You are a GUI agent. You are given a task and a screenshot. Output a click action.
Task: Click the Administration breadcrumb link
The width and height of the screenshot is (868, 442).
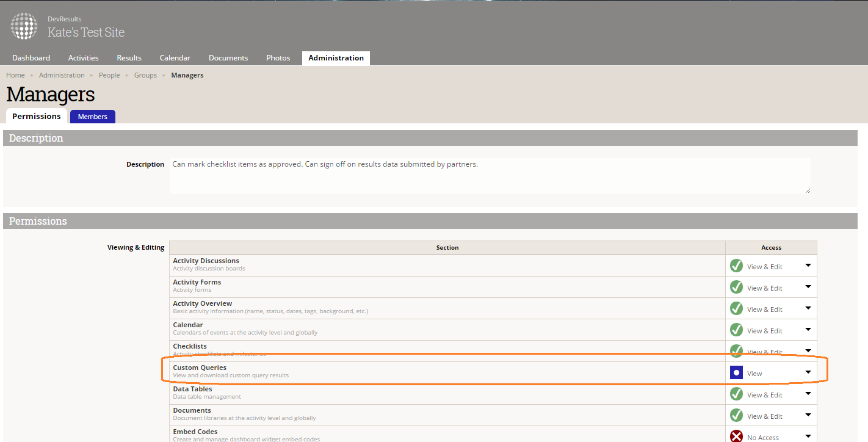[62, 75]
